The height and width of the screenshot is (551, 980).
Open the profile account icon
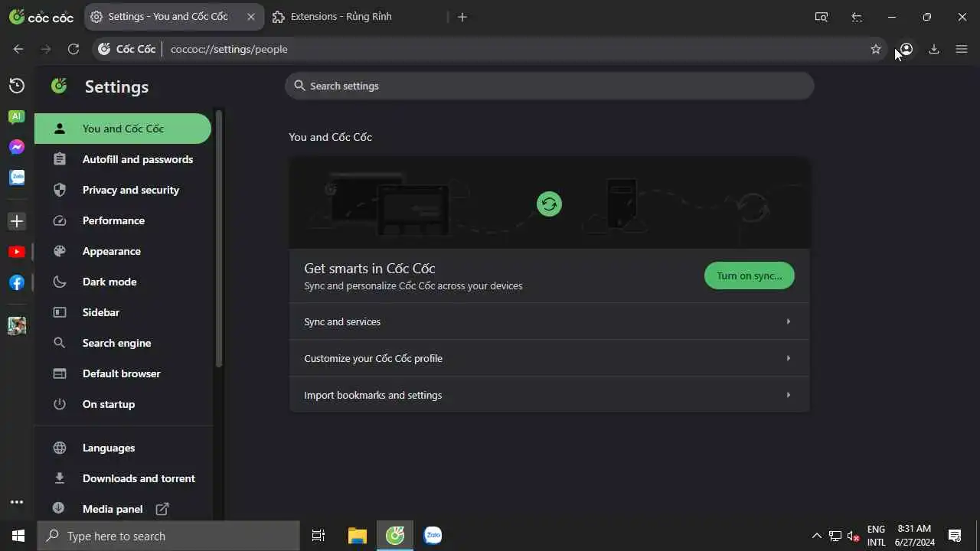point(906,49)
